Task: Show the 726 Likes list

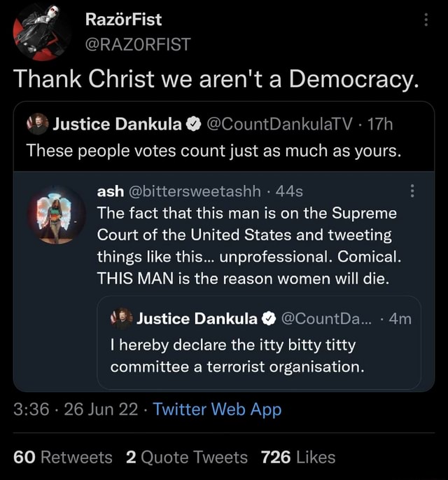Action: (x=297, y=458)
